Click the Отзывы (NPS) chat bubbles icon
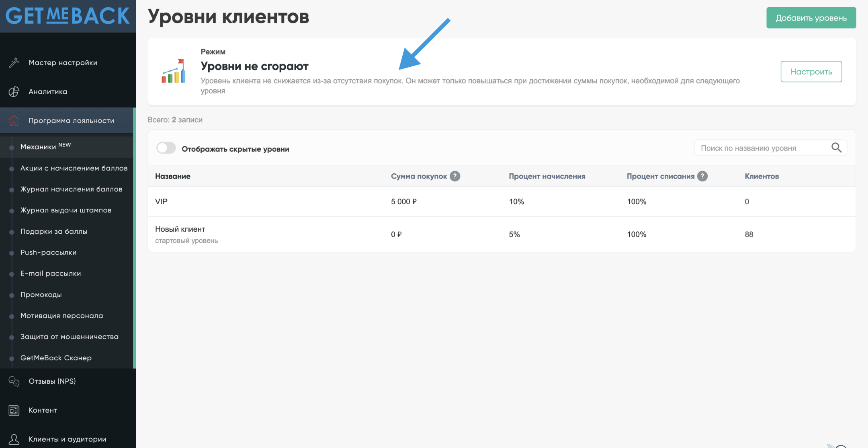Viewport: 868px width, 448px height. (14, 381)
